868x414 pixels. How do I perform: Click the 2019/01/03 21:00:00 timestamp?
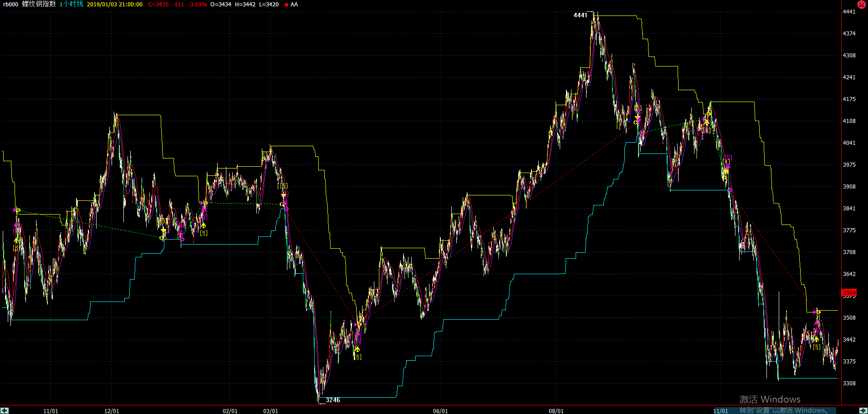[x=115, y=5]
